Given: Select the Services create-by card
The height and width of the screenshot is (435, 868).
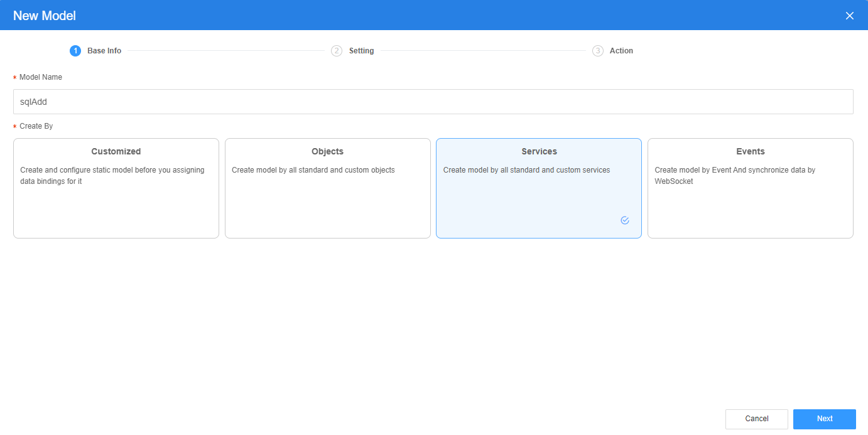Looking at the screenshot, I should click(x=539, y=188).
